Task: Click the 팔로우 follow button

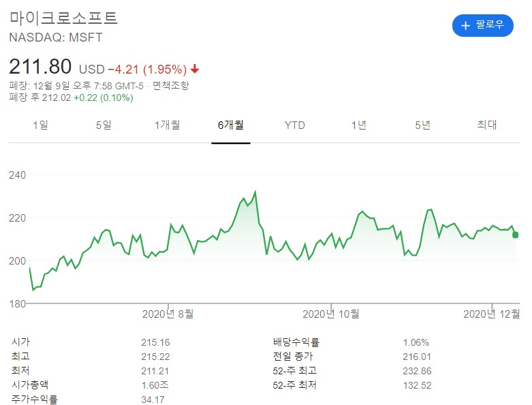Action: [482, 25]
